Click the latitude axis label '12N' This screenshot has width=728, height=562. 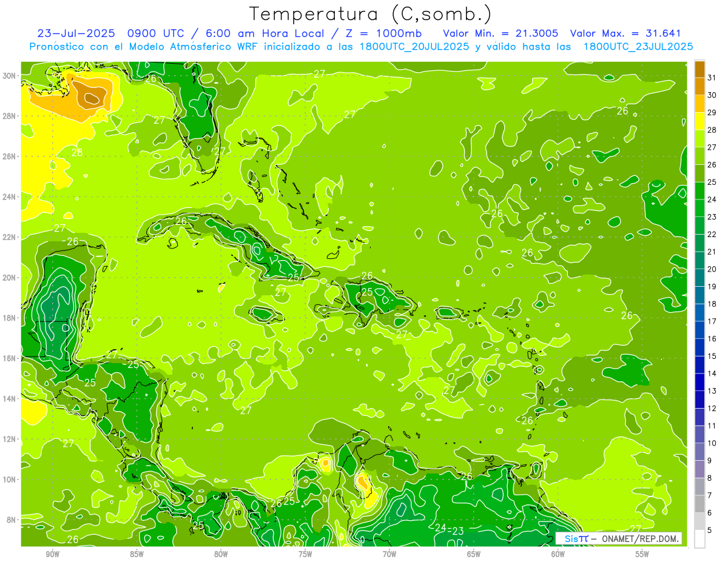(x=10, y=439)
